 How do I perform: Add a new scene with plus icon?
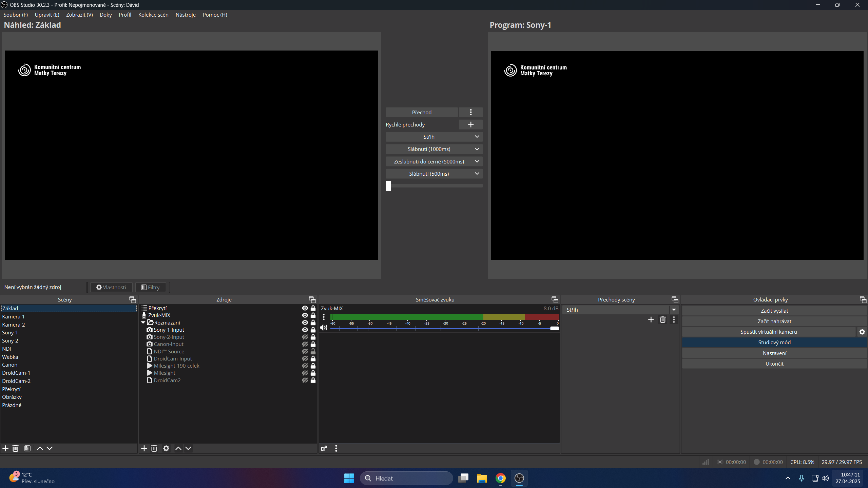pos(5,448)
